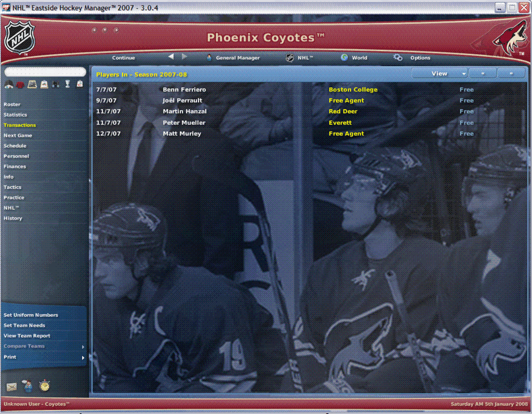
Task: Click View Team Report
Action: coord(27,335)
